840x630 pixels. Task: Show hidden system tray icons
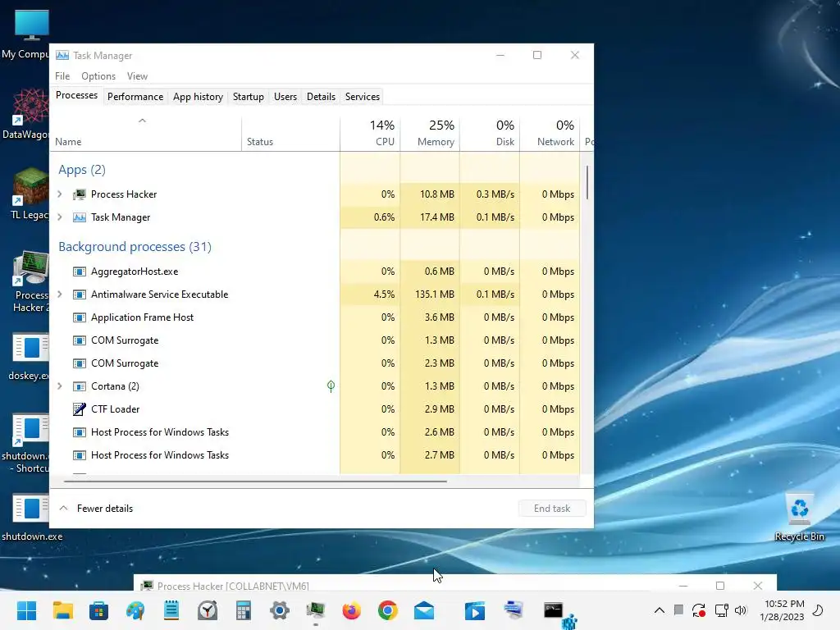pos(660,610)
